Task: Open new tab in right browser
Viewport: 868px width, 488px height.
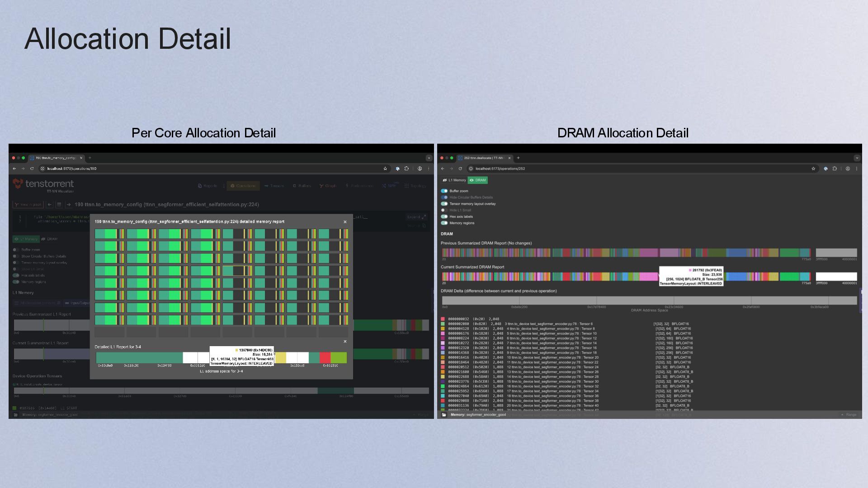Action: (x=518, y=158)
